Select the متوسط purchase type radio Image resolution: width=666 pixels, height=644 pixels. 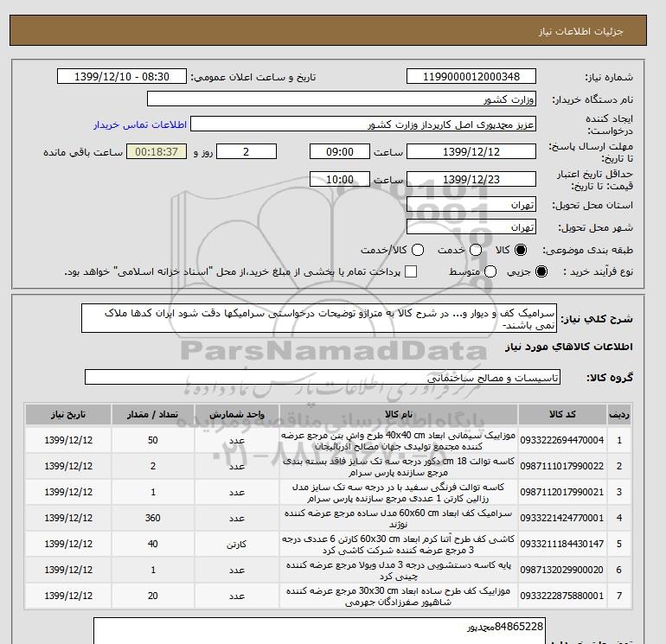[x=490, y=271]
